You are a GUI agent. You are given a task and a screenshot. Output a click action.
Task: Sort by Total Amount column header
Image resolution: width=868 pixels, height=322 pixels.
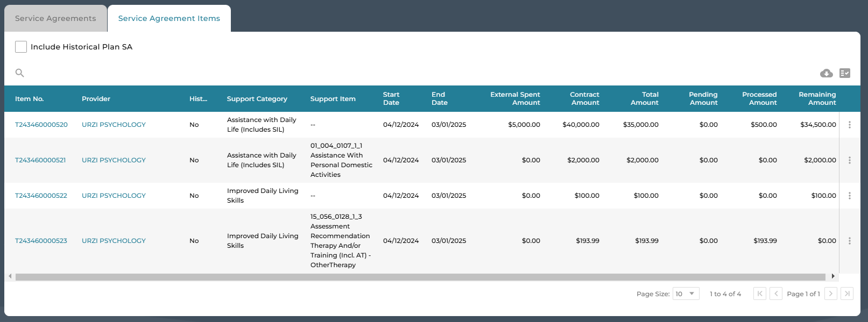(645, 98)
